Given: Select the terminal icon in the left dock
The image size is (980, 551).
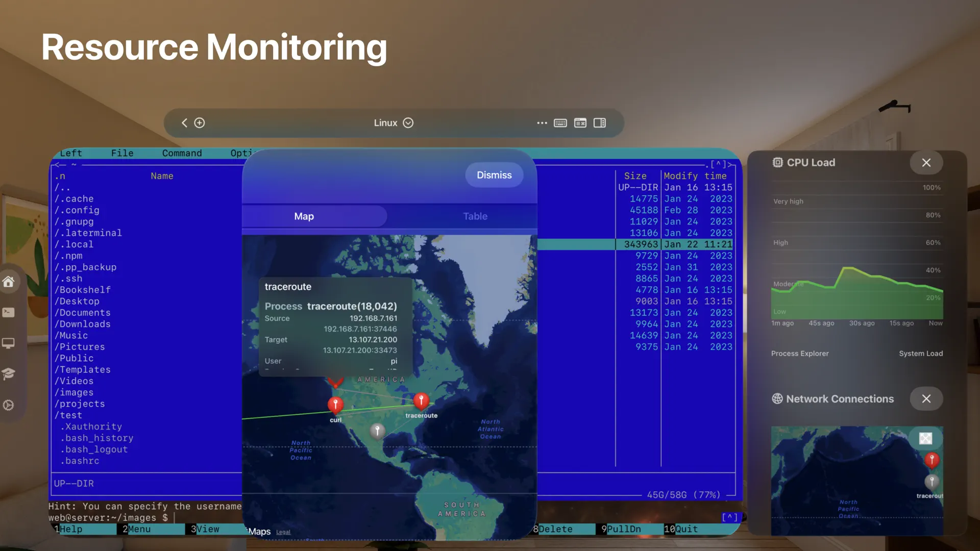Looking at the screenshot, I should tap(9, 312).
